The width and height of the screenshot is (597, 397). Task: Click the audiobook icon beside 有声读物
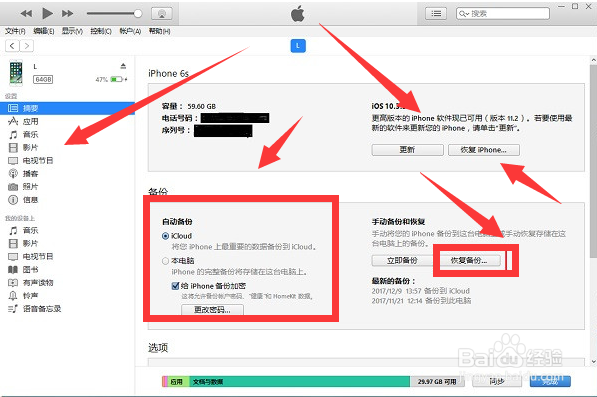(x=13, y=282)
